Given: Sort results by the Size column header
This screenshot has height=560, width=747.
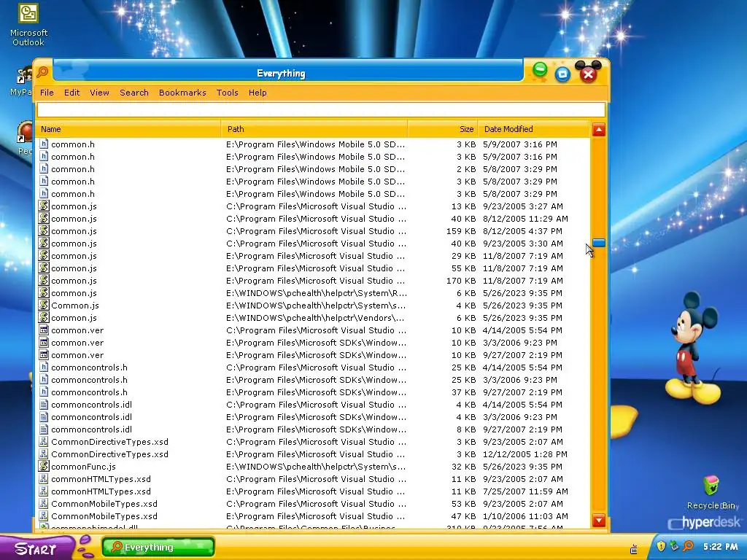Looking at the screenshot, I should (x=443, y=129).
